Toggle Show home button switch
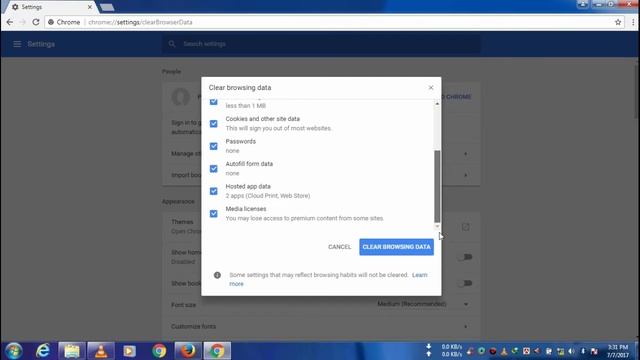 465,257
